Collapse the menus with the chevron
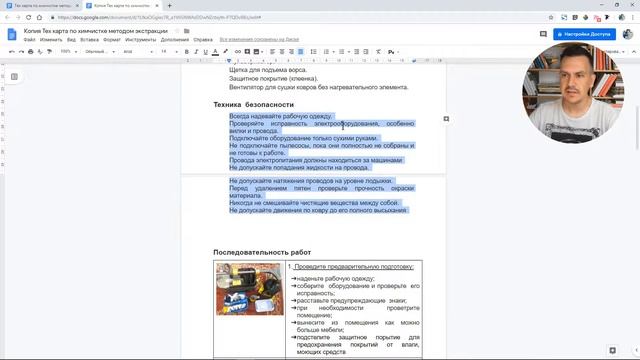The width and height of the screenshot is (640, 360). coord(634,52)
